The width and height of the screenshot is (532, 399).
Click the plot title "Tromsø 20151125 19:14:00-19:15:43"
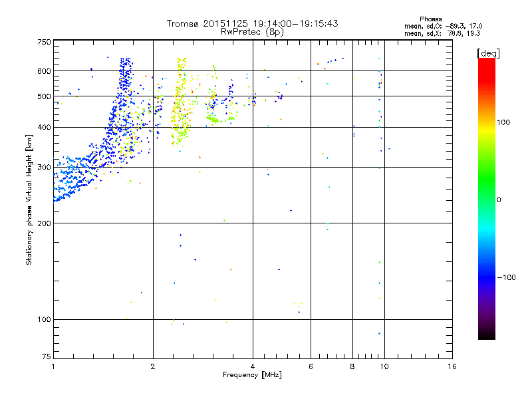252,23
